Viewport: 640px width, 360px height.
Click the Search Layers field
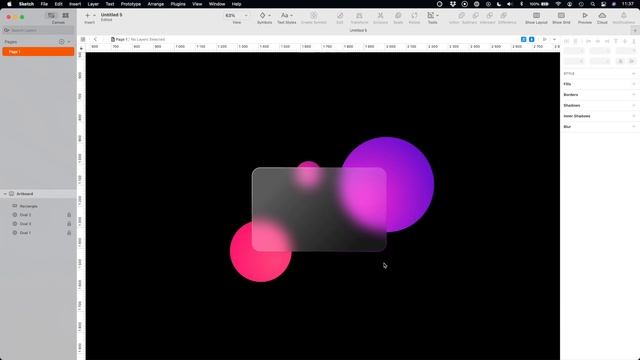(x=38, y=30)
